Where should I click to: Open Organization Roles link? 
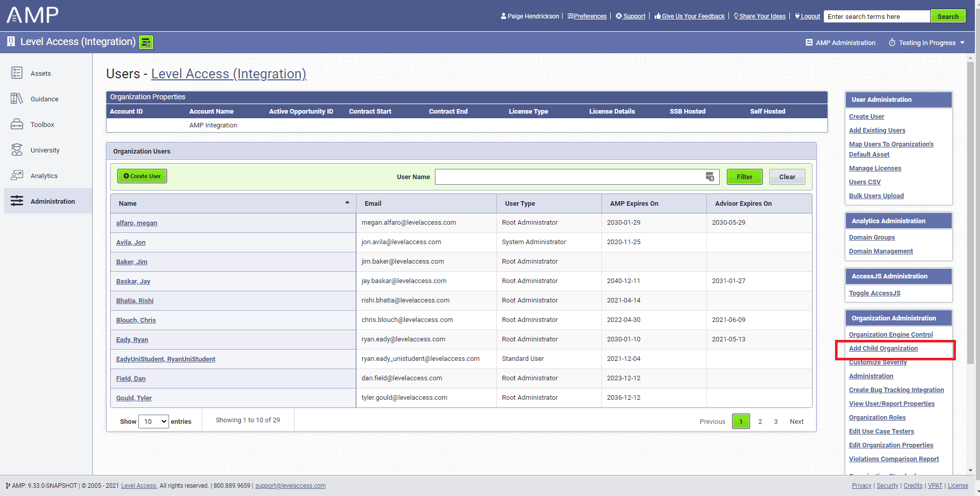click(877, 417)
